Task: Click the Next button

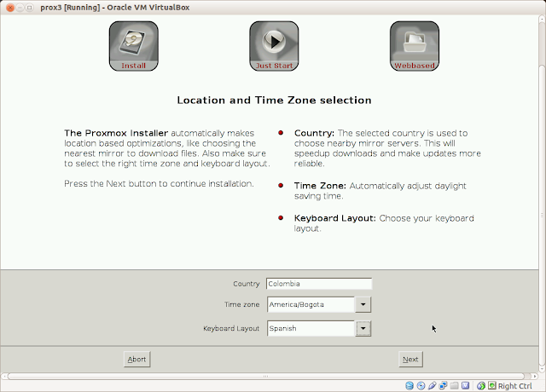Action: (410, 360)
